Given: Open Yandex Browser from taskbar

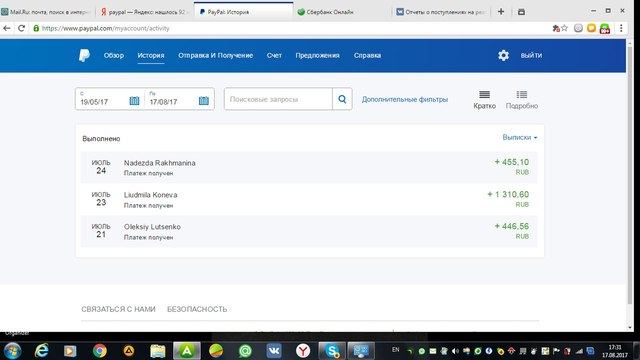Looking at the screenshot, I should (x=303, y=351).
